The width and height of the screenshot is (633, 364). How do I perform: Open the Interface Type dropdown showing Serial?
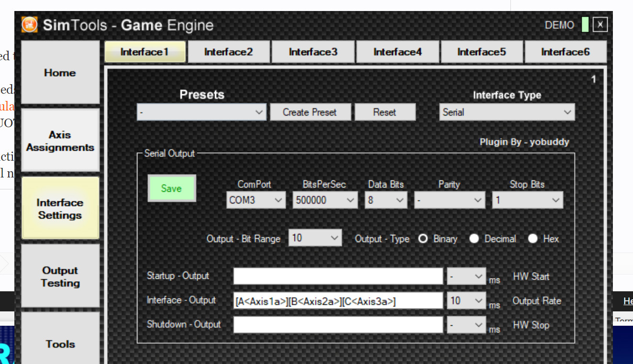(x=507, y=112)
